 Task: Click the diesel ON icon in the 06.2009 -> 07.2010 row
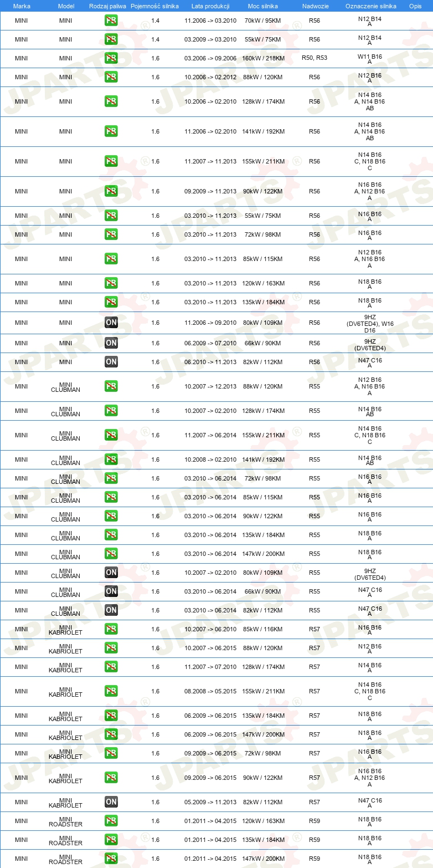[111, 343]
